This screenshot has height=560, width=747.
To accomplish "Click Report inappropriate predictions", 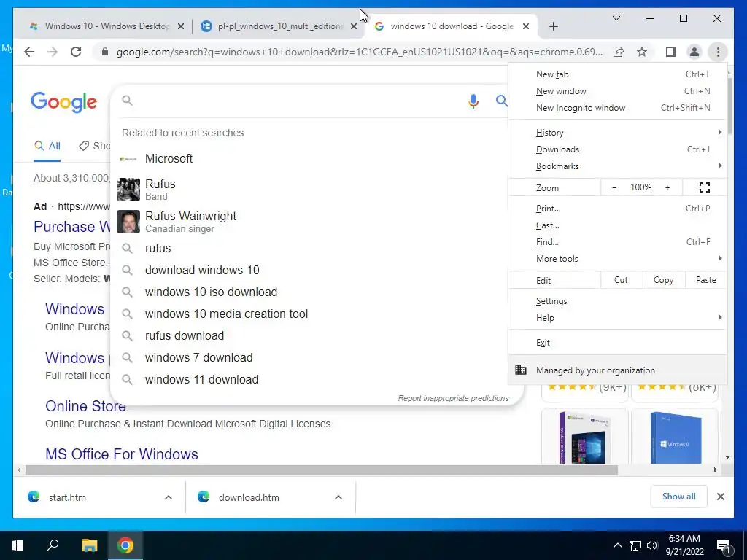I will tap(453, 398).
